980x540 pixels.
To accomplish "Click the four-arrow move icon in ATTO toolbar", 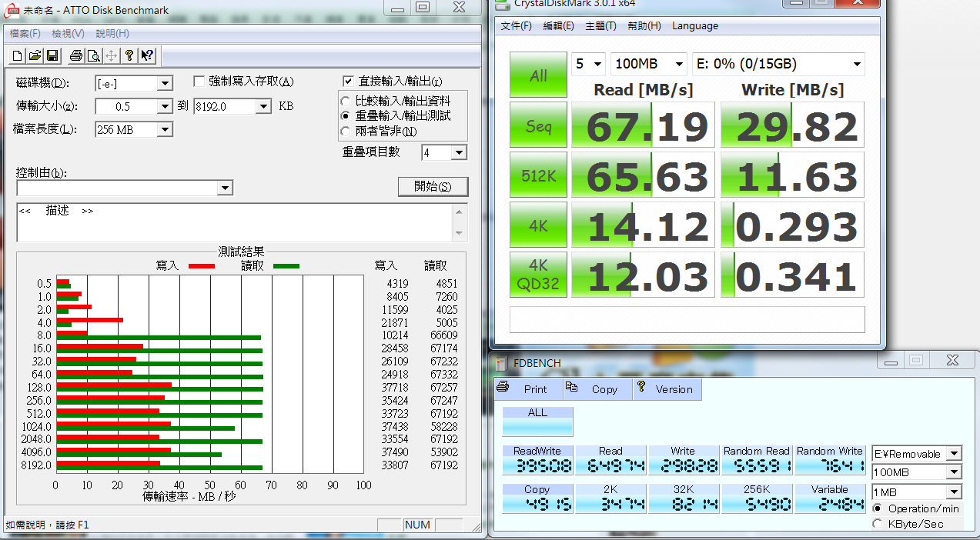I will click(111, 55).
